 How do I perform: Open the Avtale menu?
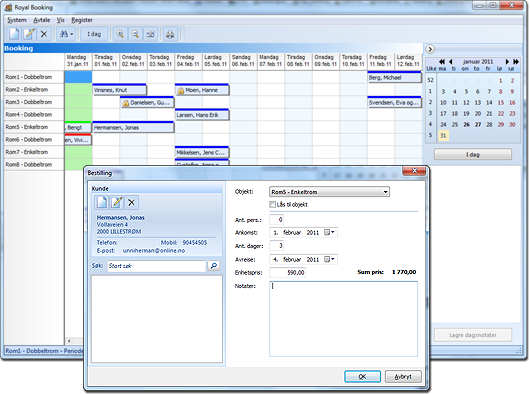point(42,20)
